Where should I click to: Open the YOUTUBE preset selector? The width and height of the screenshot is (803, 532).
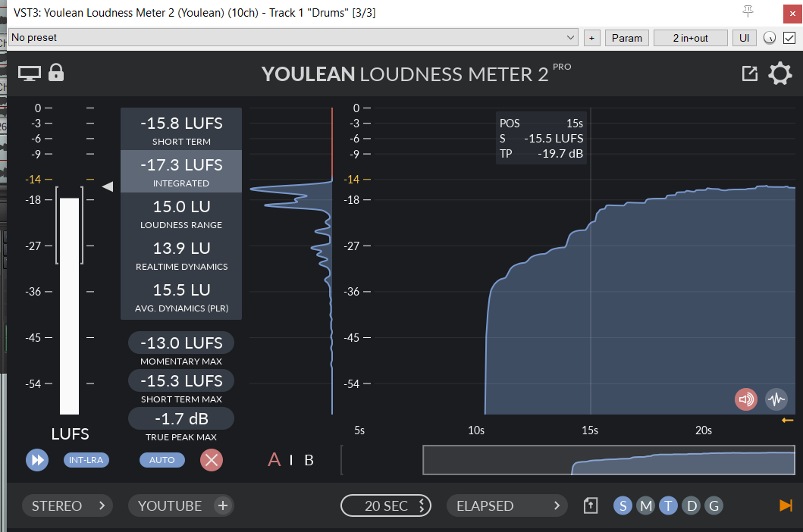(170, 506)
